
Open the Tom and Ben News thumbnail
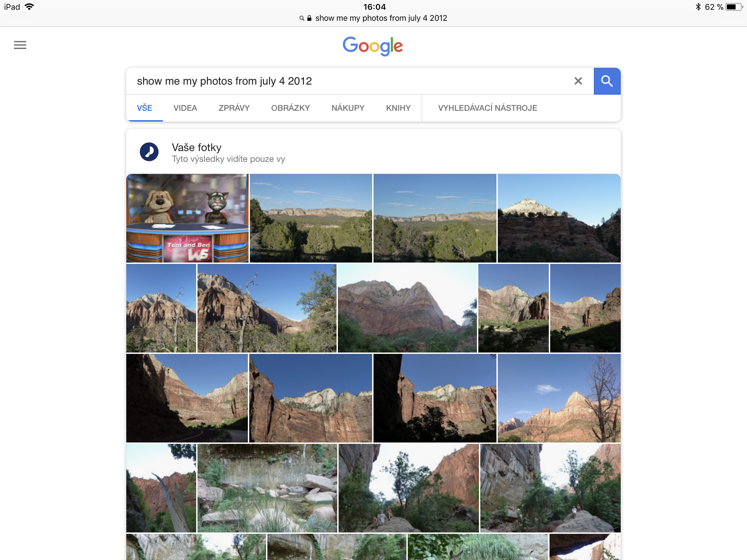(x=187, y=218)
